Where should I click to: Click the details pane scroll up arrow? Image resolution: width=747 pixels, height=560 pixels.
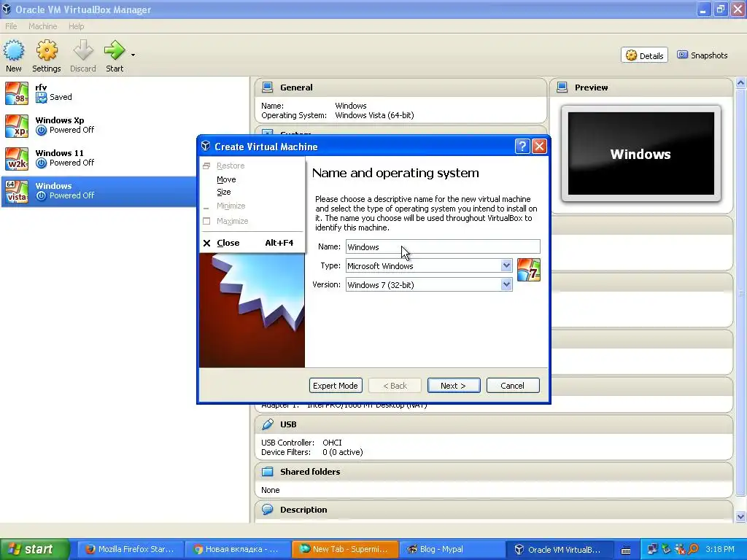(x=740, y=83)
